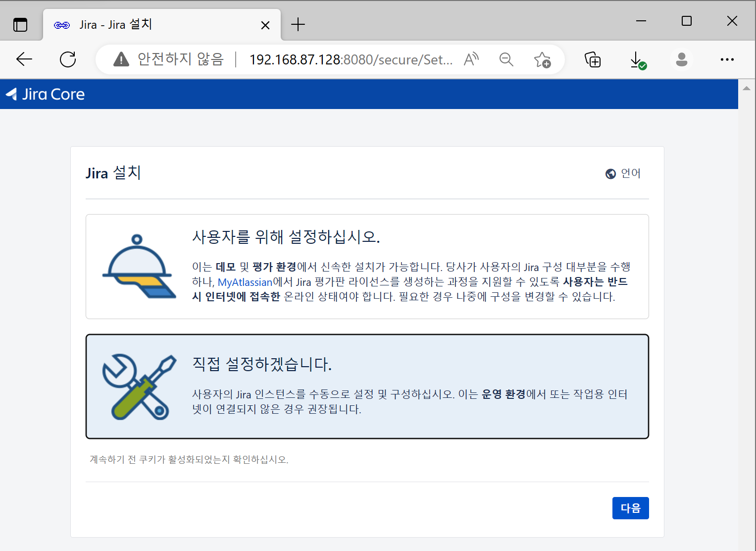Click the serving dish setup illustration
This screenshot has height=551, width=756.
pyautogui.click(x=139, y=267)
